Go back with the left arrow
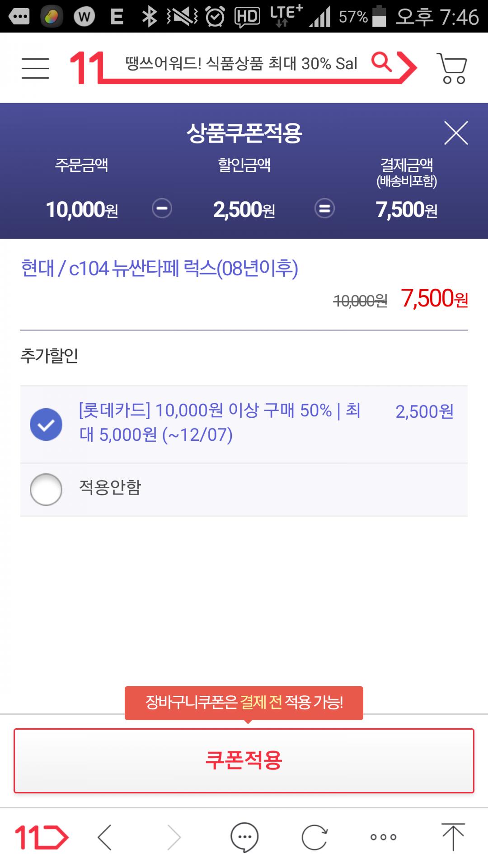The width and height of the screenshot is (488, 868). [x=105, y=837]
